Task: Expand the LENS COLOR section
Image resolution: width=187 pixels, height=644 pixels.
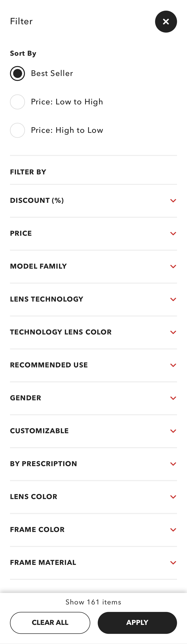Action: 93,497
